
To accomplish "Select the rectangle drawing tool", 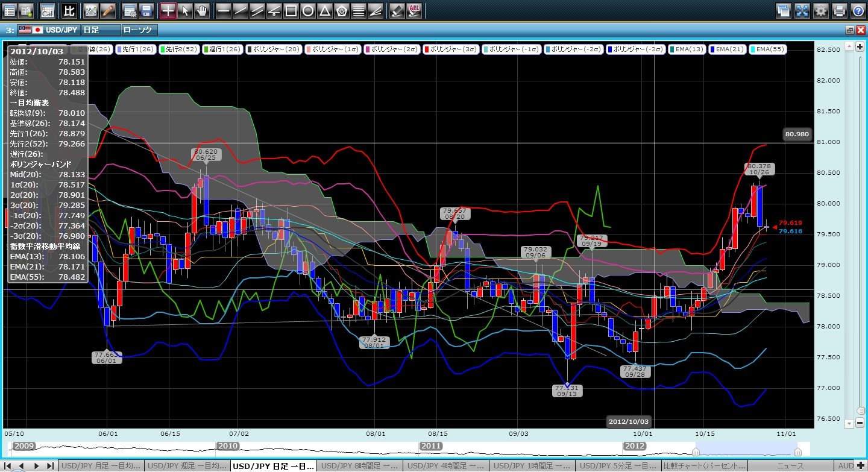I will (291, 10).
